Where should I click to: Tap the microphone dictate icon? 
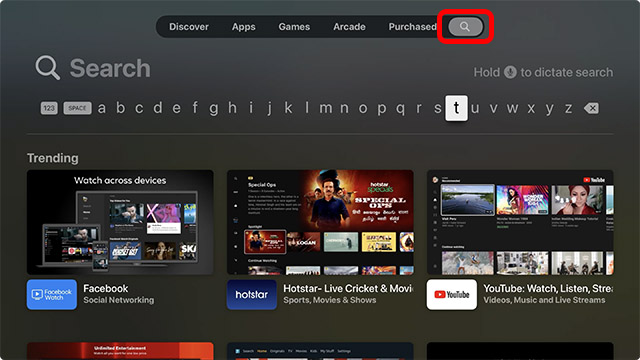(510, 72)
